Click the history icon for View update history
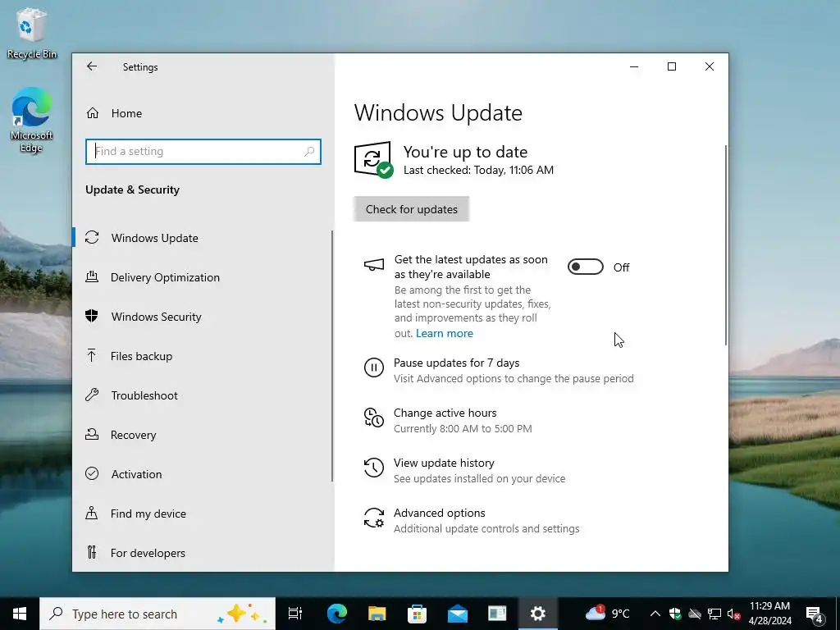840x630 pixels. pyautogui.click(x=374, y=468)
